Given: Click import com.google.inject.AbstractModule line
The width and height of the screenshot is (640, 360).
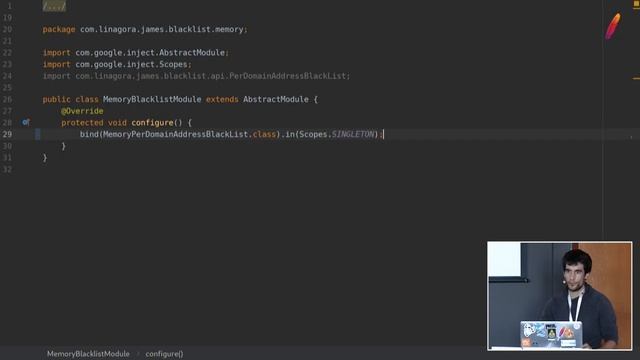Looking at the screenshot, I should tap(136, 53).
